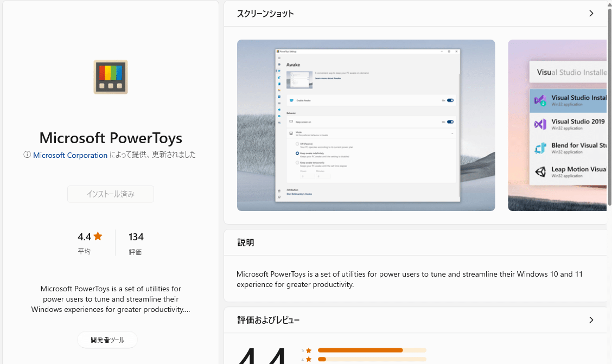Click the インストール済み button

coord(111,194)
